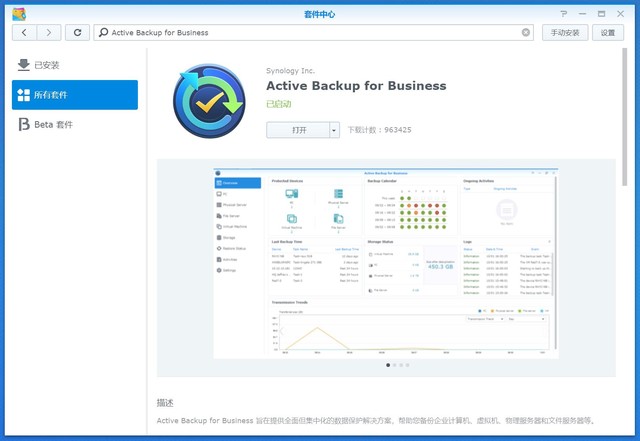
Task: Click the 打开 open button
Action: coord(298,130)
